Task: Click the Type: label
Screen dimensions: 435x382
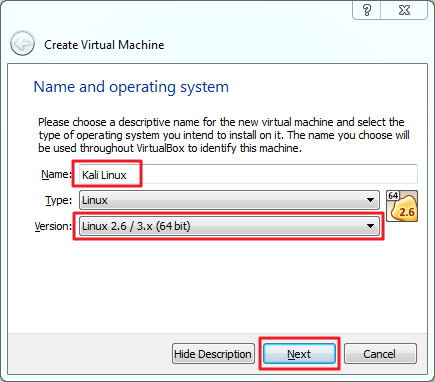Action: pos(58,200)
